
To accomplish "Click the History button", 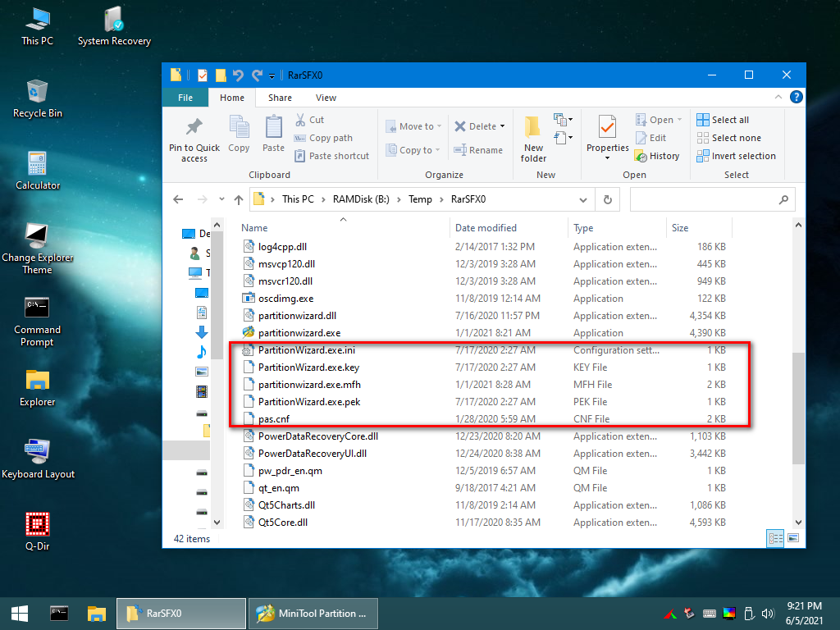I will tap(657, 156).
